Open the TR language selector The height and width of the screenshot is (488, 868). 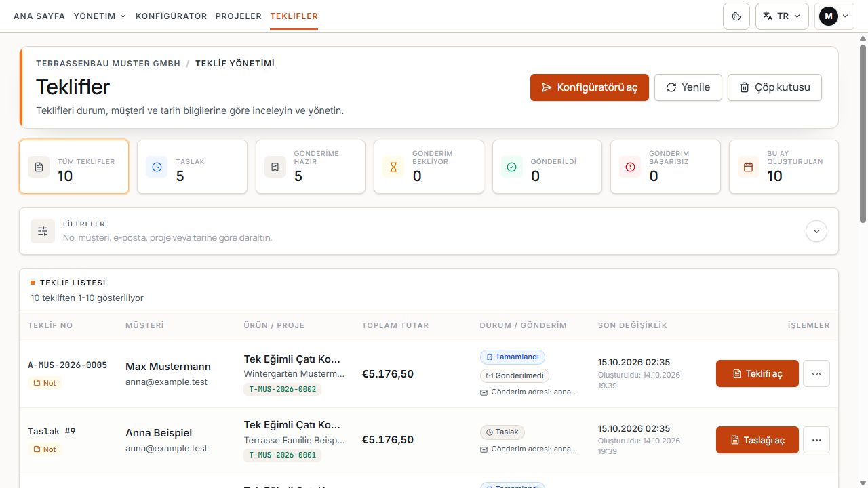pyautogui.click(x=782, y=16)
